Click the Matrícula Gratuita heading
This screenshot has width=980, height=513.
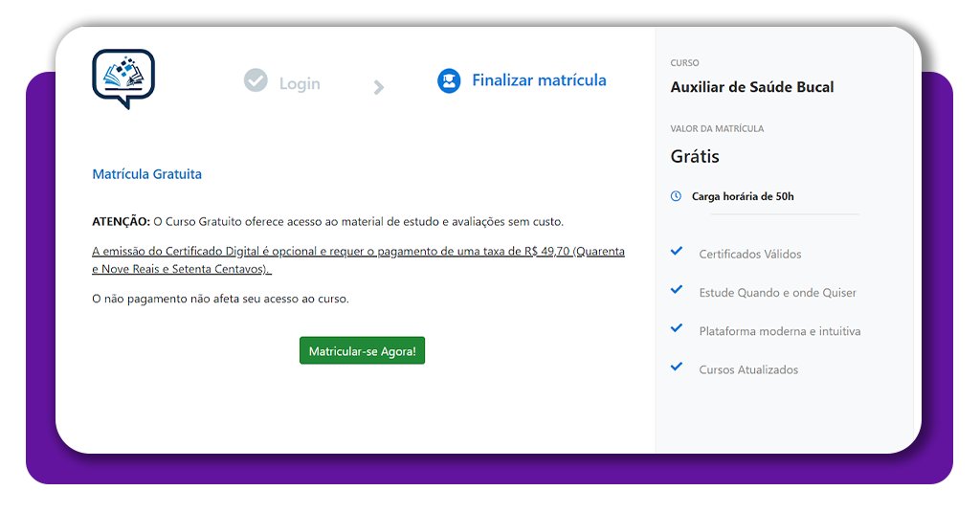point(146,174)
